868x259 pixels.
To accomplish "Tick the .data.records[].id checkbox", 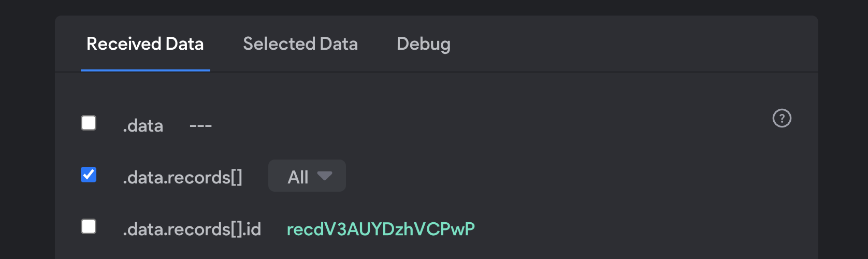I will click(x=89, y=226).
